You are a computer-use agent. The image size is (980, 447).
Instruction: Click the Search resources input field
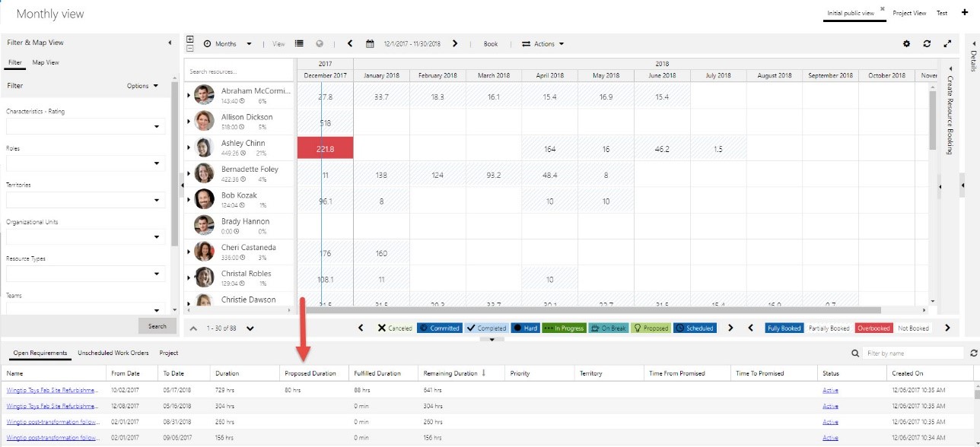coord(238,71)
